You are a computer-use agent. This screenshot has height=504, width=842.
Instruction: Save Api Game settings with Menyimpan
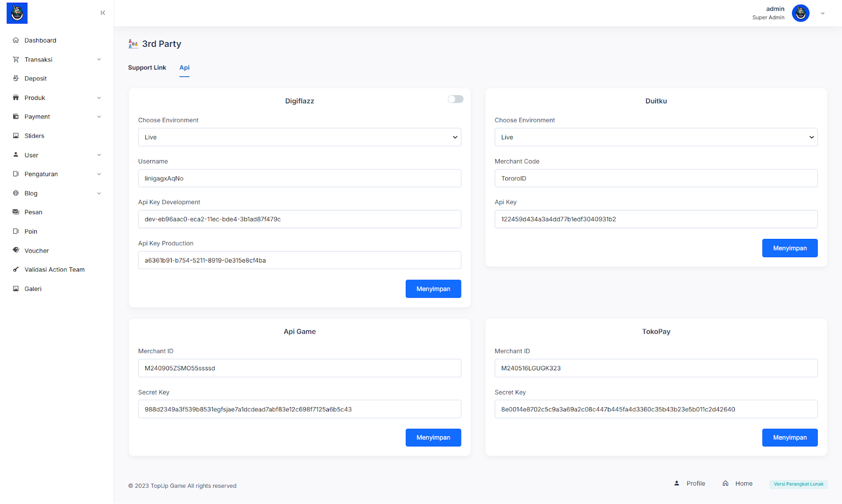tap(433, 438)
